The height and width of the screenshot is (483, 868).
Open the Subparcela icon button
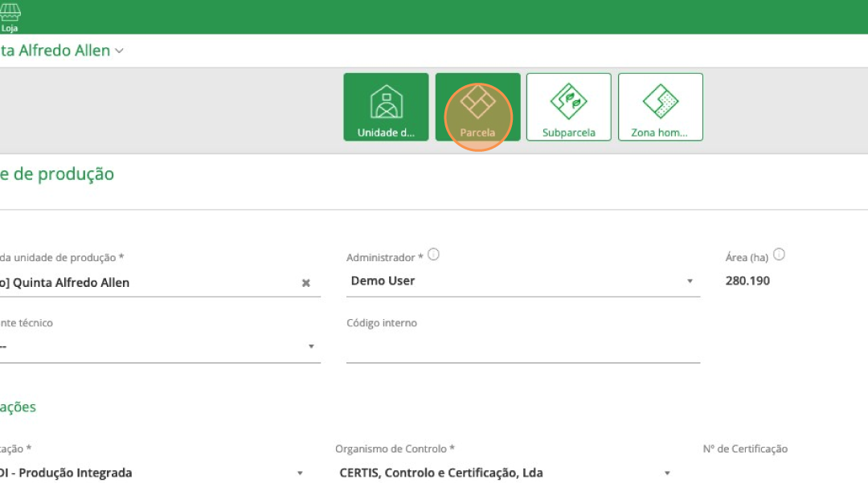pyautogui.click(x=568, y=107)
